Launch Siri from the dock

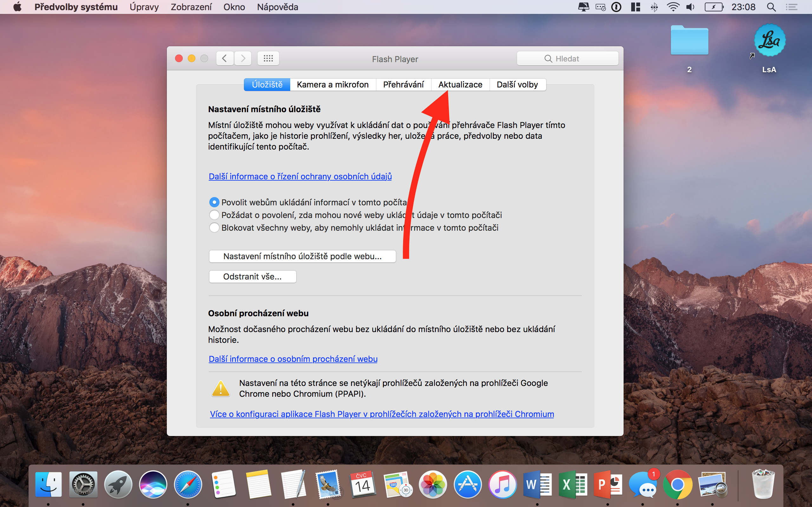153,485
